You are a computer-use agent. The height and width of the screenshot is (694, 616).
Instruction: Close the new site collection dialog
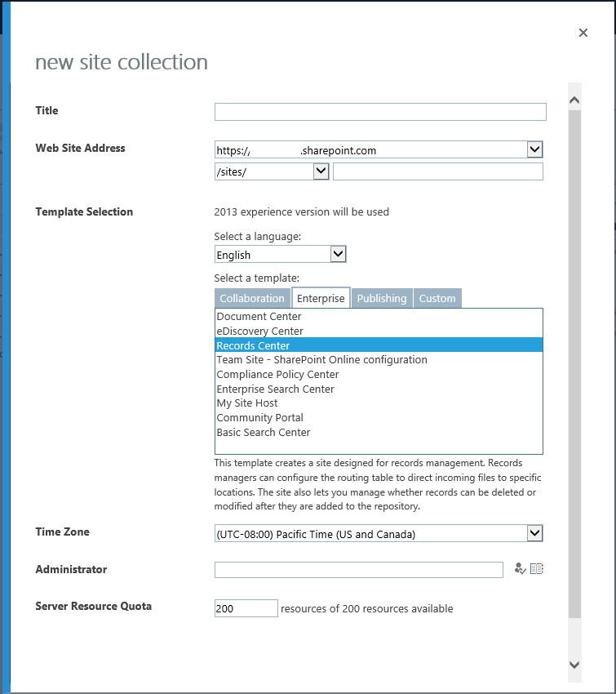pyautogui.click(x=583, y=33)
